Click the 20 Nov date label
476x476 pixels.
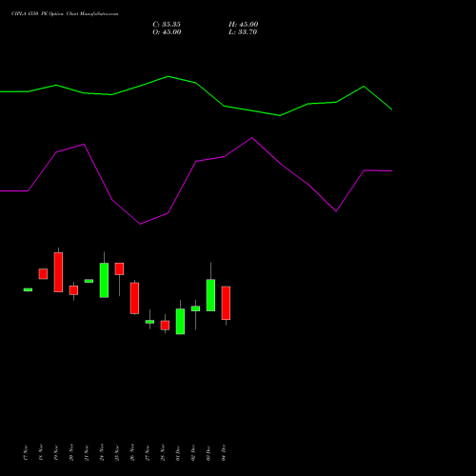coord(71,452)
